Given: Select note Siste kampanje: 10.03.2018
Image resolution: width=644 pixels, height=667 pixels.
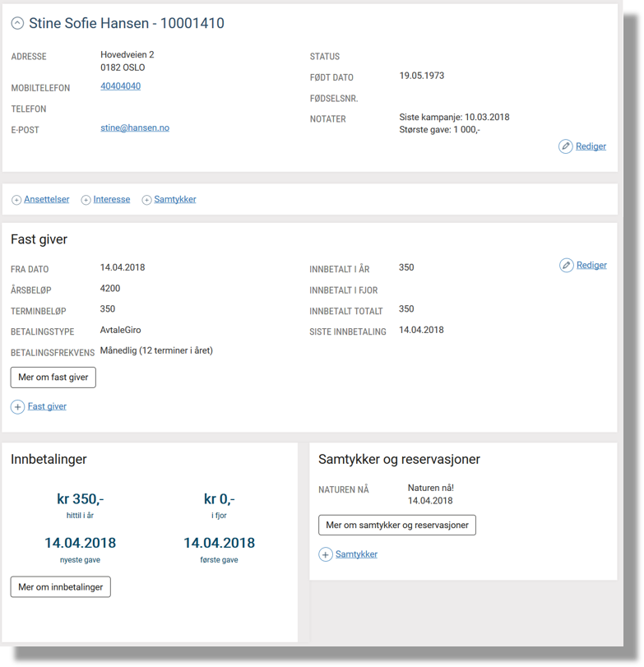Looking at the screenshot, I should 454,117.
